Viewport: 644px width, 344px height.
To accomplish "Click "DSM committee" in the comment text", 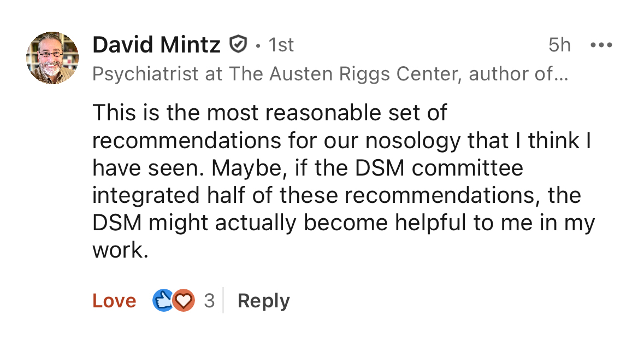I will click(439, 168).
